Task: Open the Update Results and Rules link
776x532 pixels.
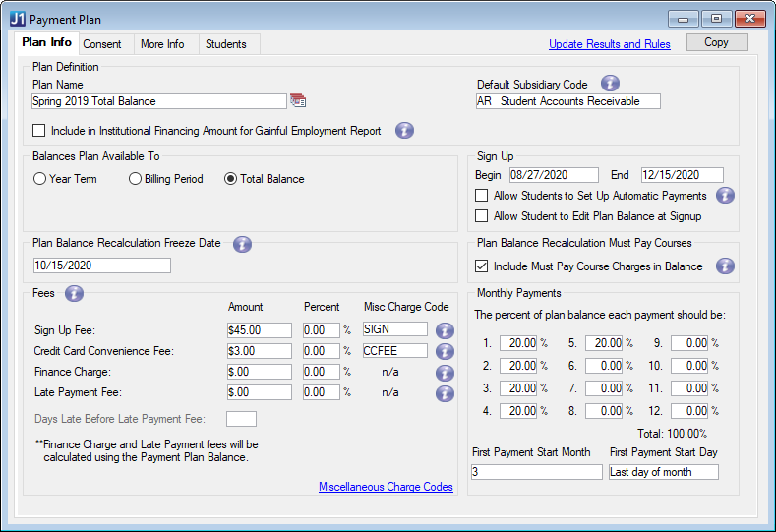Action: point(609,44)
